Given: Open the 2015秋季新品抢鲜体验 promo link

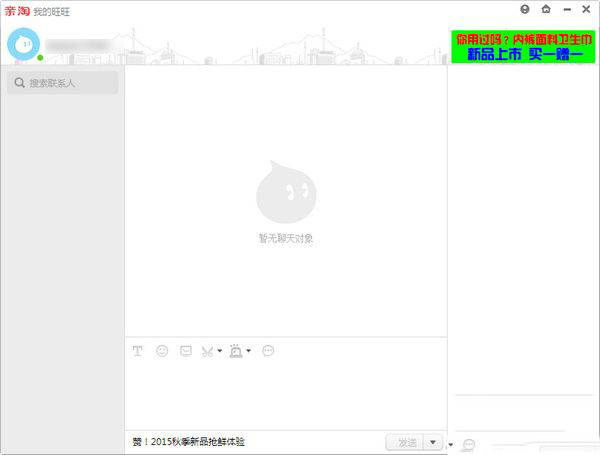Looking at the screenshot, I should click(189, 442).
